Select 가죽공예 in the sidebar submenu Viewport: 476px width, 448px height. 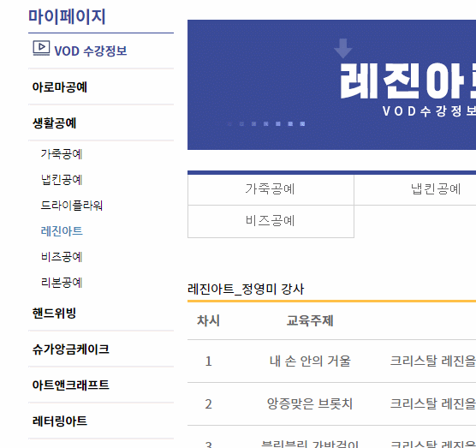tap(62, 154)
